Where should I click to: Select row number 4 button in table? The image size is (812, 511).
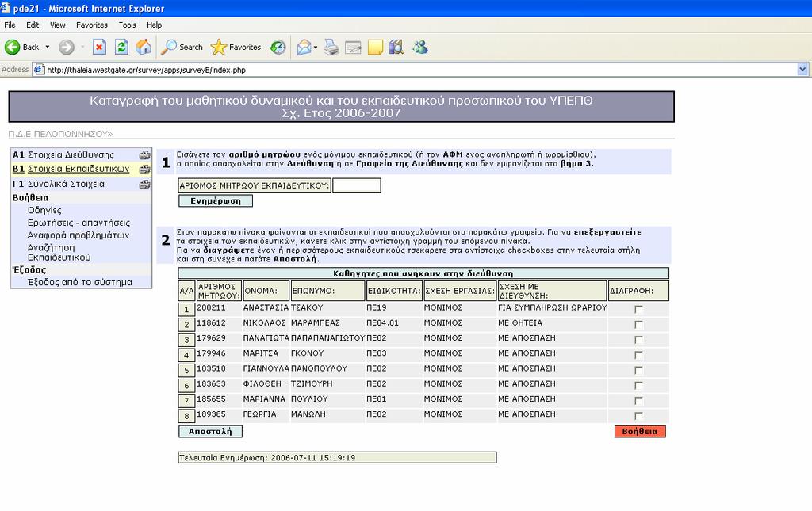186,355
